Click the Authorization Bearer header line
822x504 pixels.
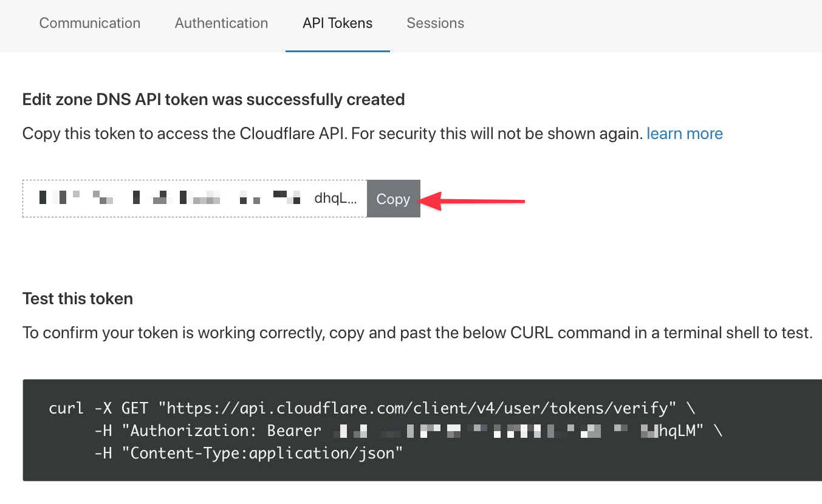point(408,431)
